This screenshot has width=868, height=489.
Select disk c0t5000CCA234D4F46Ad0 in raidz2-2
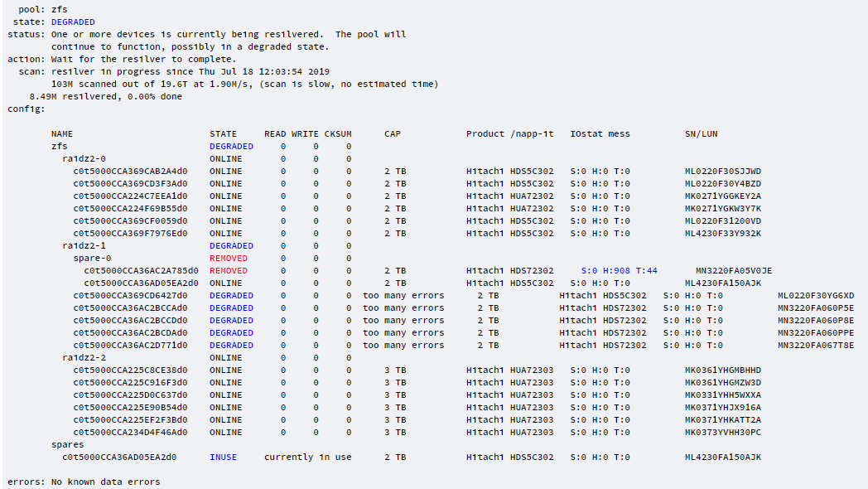tap(130, 432)
